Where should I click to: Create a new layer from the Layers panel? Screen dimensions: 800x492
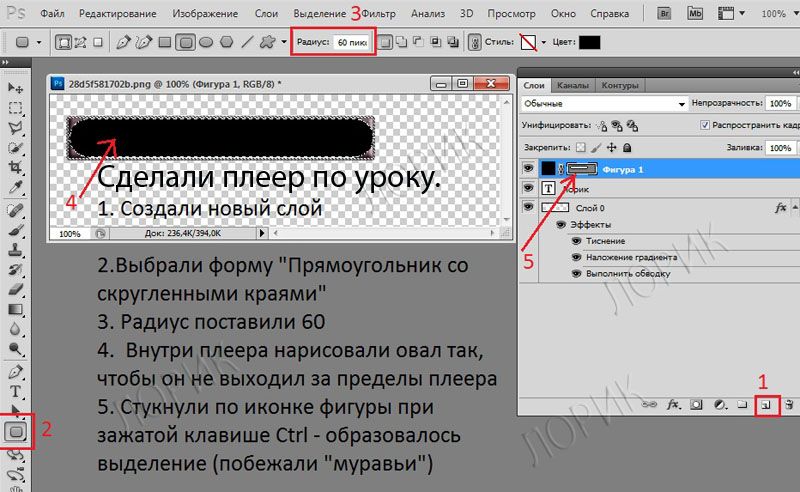click(x=765, y=406)
